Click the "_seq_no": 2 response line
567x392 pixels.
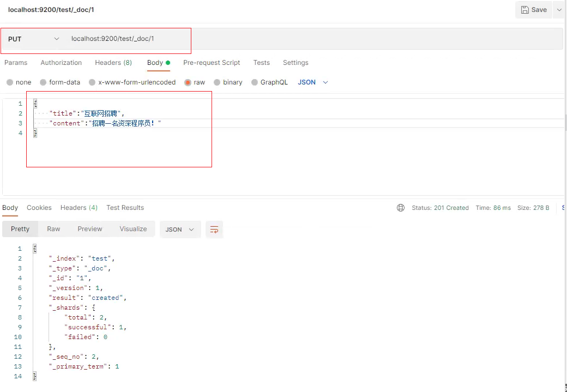(x=74, y=357)
